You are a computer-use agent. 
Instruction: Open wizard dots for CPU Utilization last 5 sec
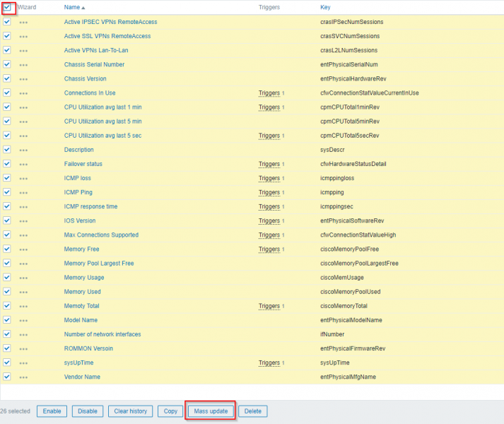point(23,136)
